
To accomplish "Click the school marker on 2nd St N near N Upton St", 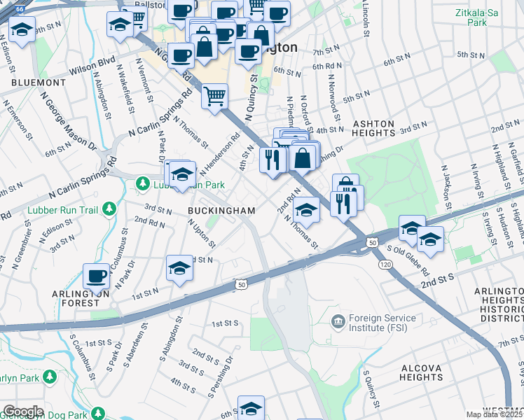I will coord(179,268).
